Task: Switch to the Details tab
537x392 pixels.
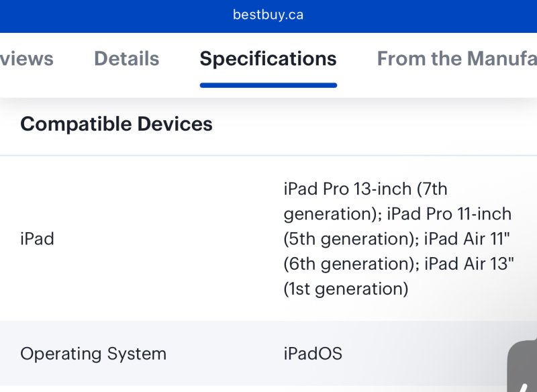Action: 127,58
